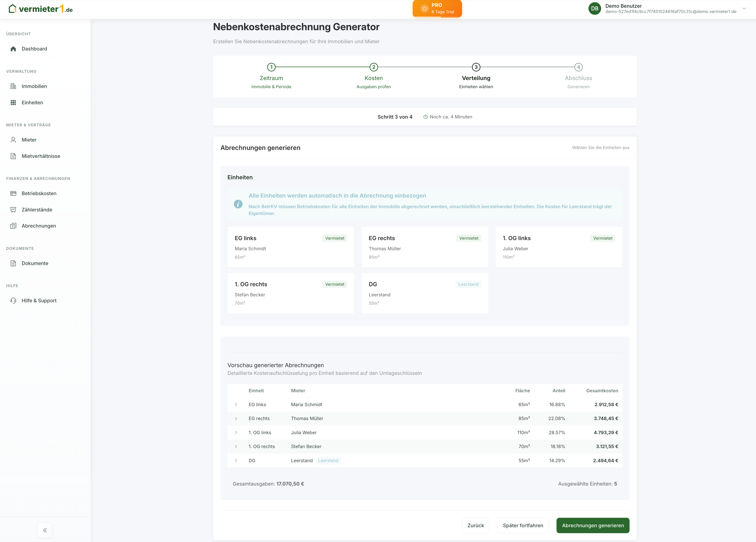This screenshot has height=542, width=756.
Task: Open Abrechnungen in the sidebar
Action: [39, 226]
